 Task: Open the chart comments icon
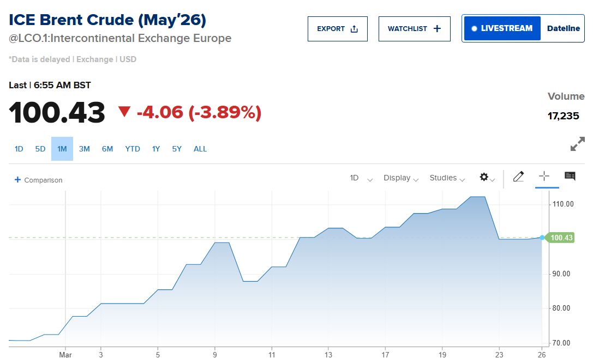570,176
